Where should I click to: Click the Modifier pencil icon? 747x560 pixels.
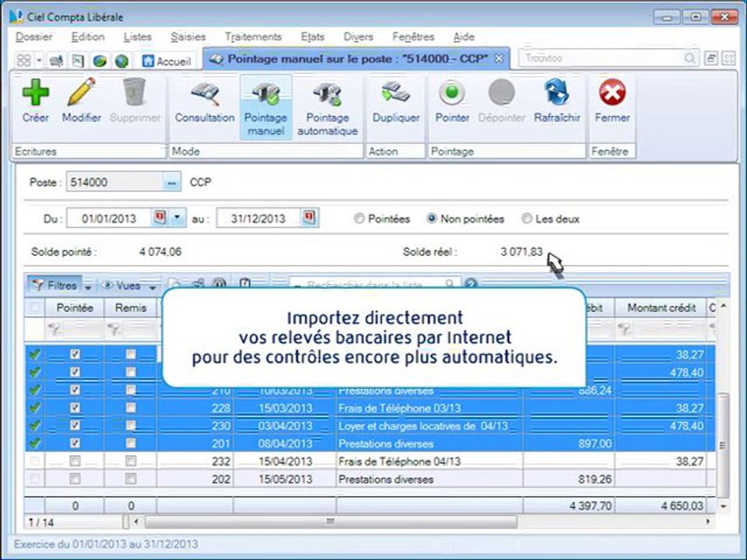click(82, 93)
